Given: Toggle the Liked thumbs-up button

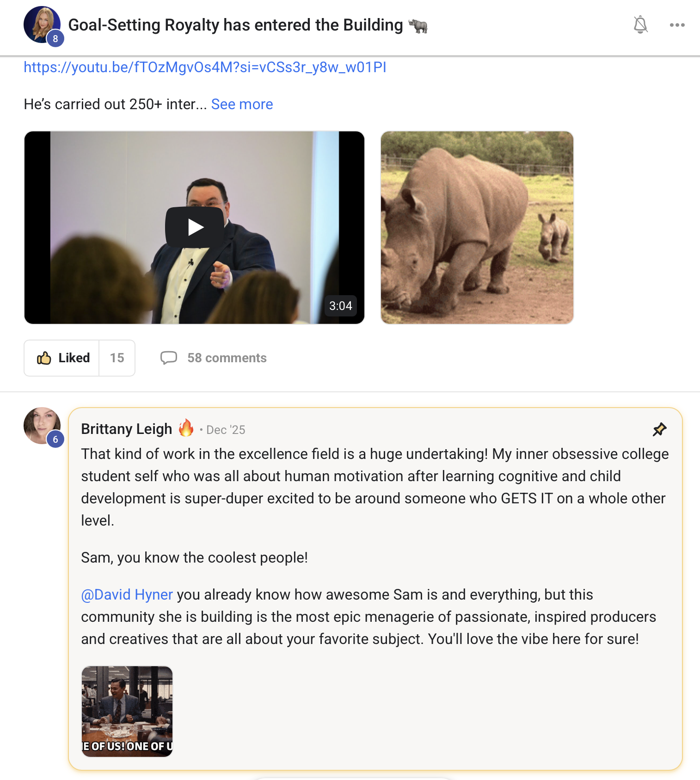Looking at the screenshot, I should [62, 358].
